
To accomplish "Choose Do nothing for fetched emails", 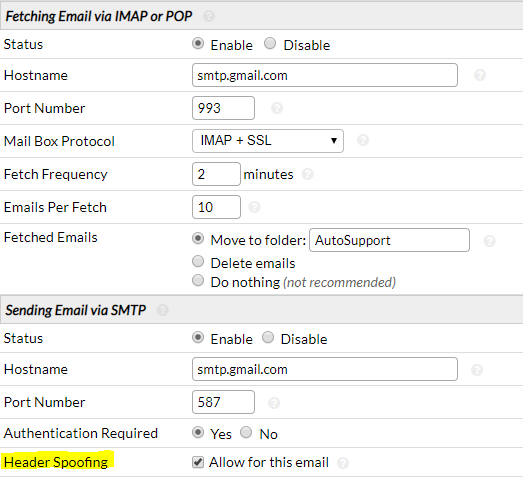I will click(x=198, y=281).
